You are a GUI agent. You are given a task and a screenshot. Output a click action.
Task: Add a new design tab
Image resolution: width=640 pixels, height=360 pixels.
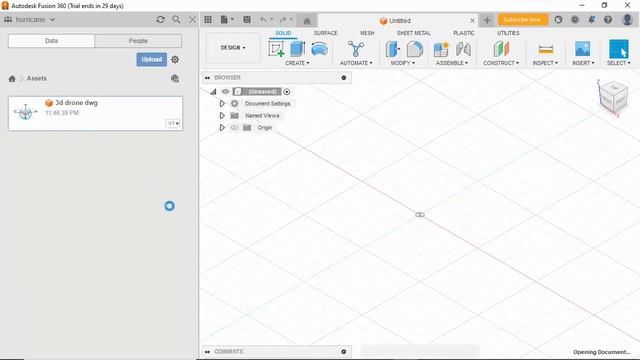click(487, 20)
